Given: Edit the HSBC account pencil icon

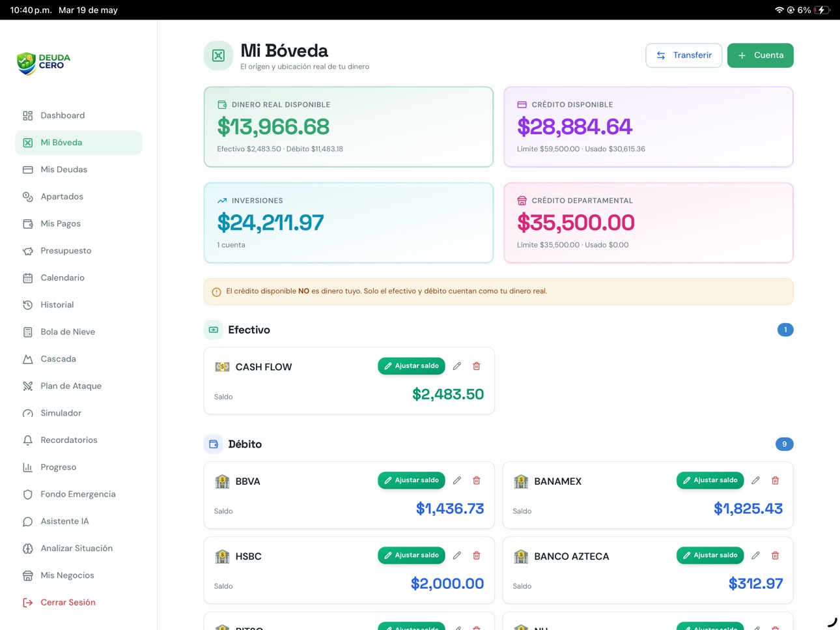Looking at the screenshot, I should [x=457, y=555].
